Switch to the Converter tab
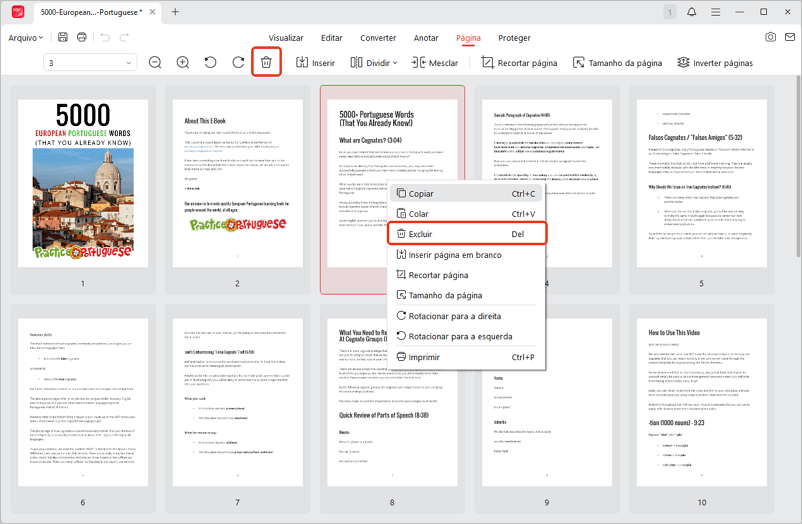 click(x=378, y=38)
